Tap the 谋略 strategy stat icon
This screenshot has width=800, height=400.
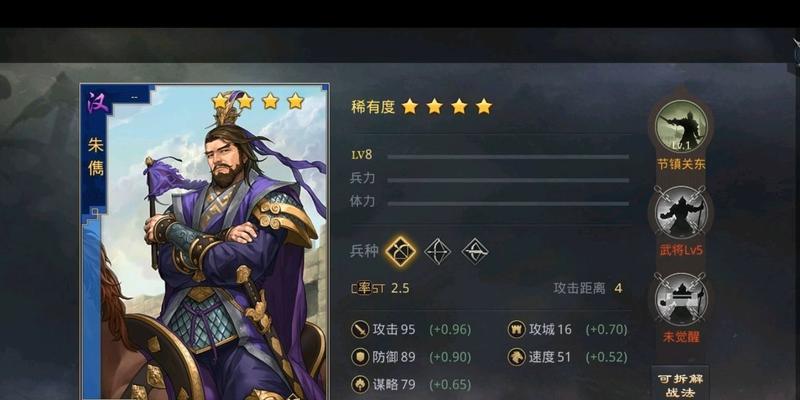point(360,384)
